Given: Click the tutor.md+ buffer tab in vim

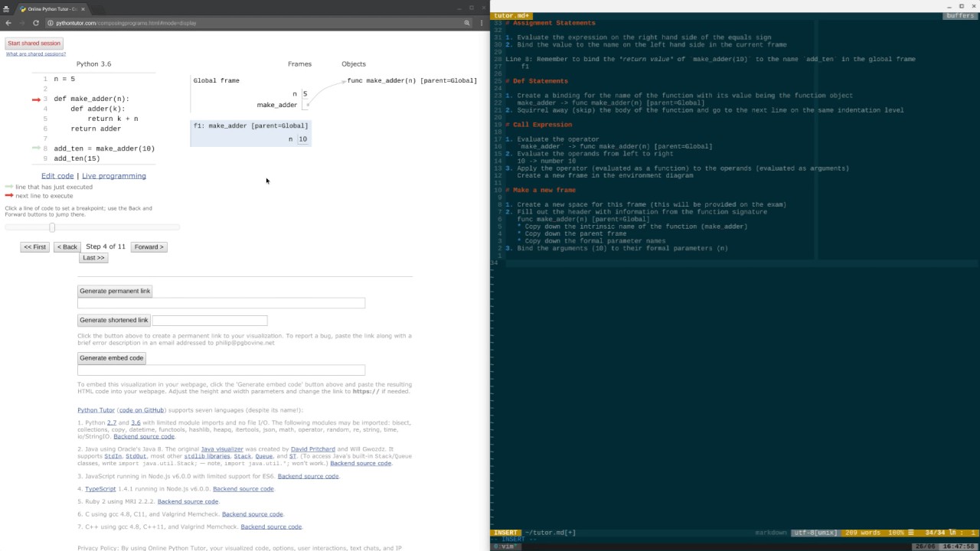Looking at the screenshot, I should (x=512, y=15).
